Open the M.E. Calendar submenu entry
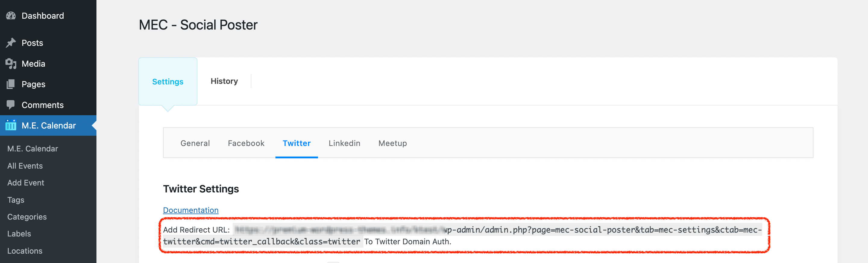Image resolution: width=868 pixels, height=263 pixels. [x=33, y=149]
